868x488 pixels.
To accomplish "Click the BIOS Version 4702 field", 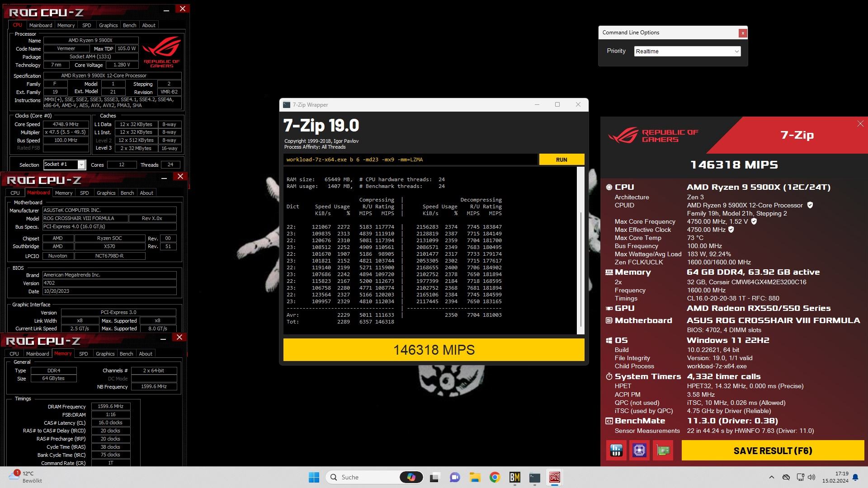I will click(x=109, y=283).
